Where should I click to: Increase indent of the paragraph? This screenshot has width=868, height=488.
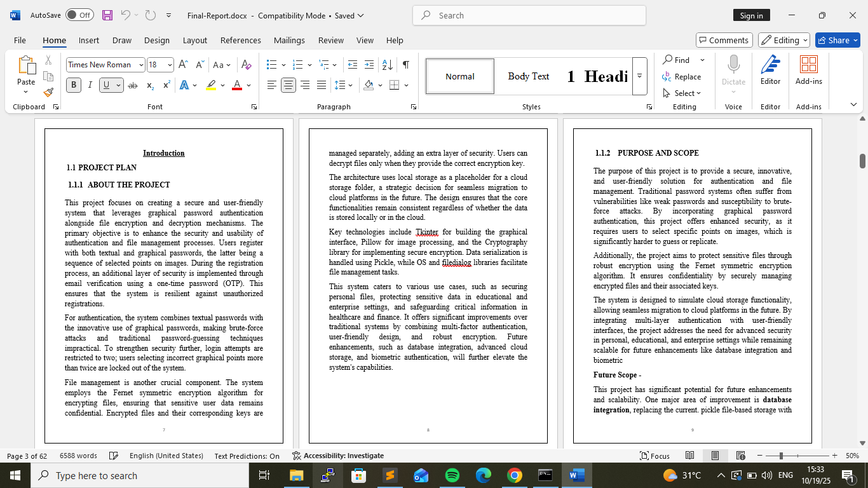(369, 65)
